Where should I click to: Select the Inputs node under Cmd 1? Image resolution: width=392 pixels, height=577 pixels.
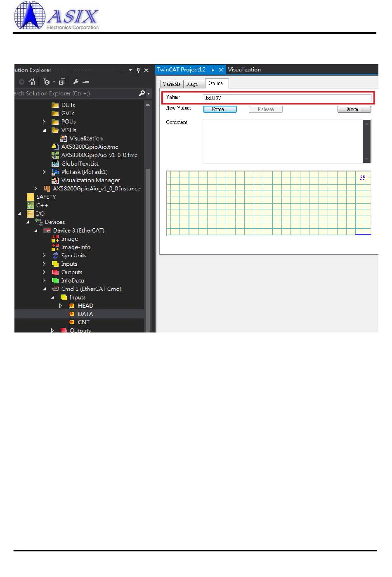pyautogui.click(x=77, y=297)
